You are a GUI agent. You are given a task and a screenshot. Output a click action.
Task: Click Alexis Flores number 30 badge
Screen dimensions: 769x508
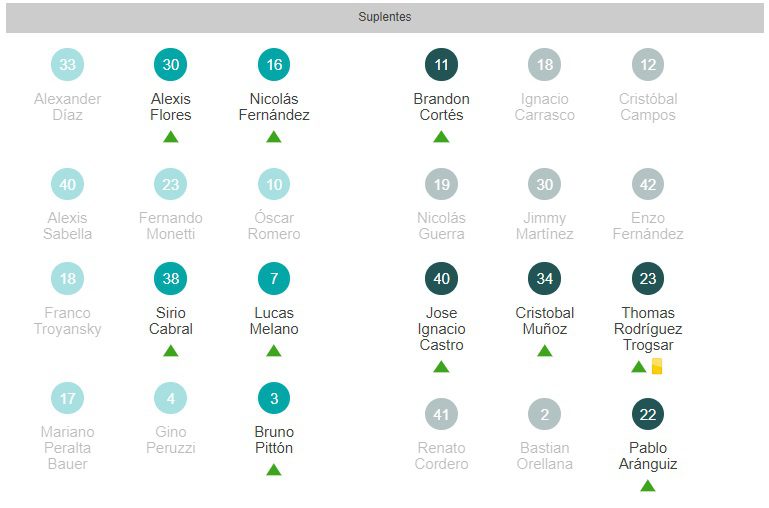point(171,65)
